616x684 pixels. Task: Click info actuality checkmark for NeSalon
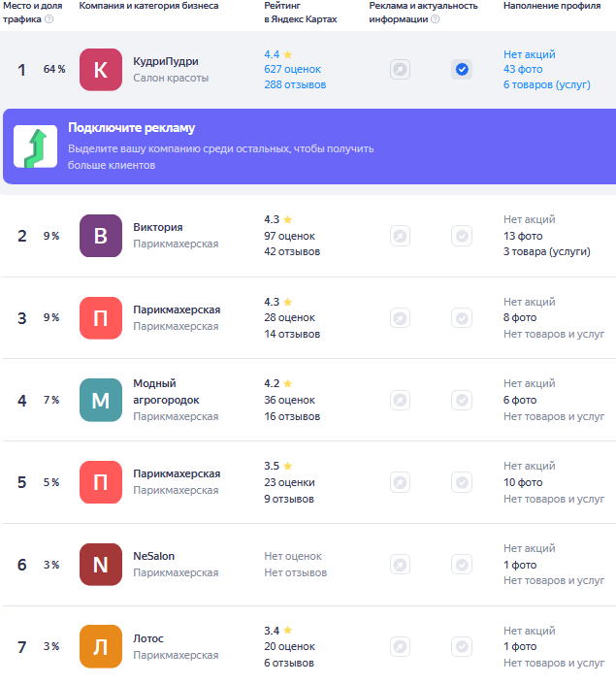(x=462, y=565)
